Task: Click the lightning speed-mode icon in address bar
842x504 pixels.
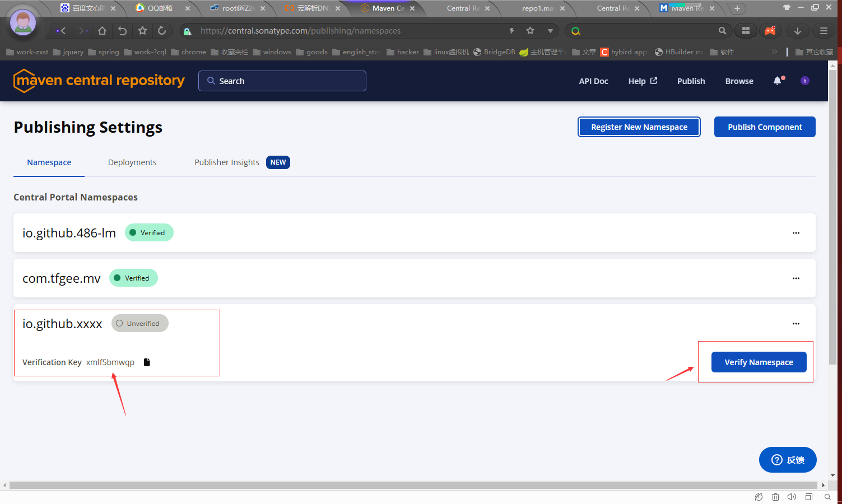Action: (511, 31)
